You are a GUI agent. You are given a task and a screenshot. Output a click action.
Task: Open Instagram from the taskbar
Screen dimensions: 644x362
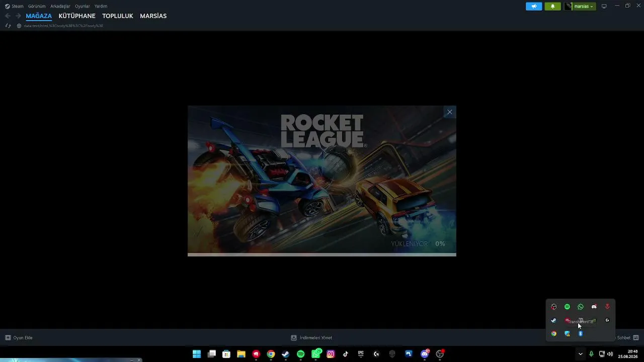[x=331, y=354]
